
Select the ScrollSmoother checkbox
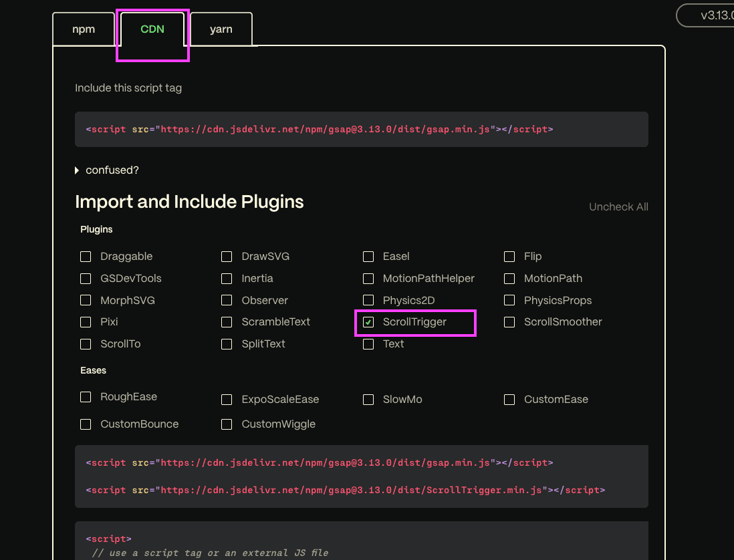pos(509,322)
